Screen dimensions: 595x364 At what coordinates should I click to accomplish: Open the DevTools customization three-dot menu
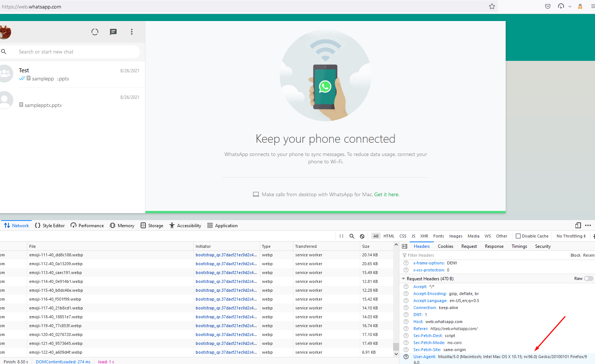click(x=588, y=225)
